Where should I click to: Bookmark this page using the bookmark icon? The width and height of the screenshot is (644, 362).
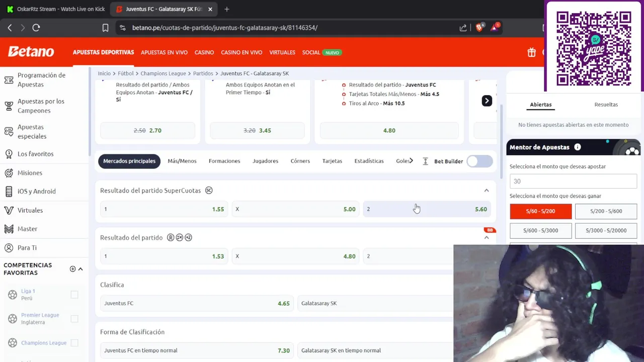pyautogui.click(x=105, y=28)
